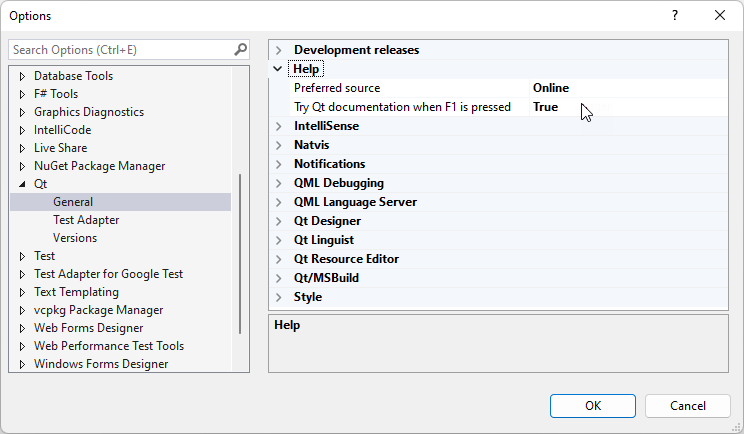The image size is (744, 434).
Task: Click the Help category heading
Action: coord(306,69)
